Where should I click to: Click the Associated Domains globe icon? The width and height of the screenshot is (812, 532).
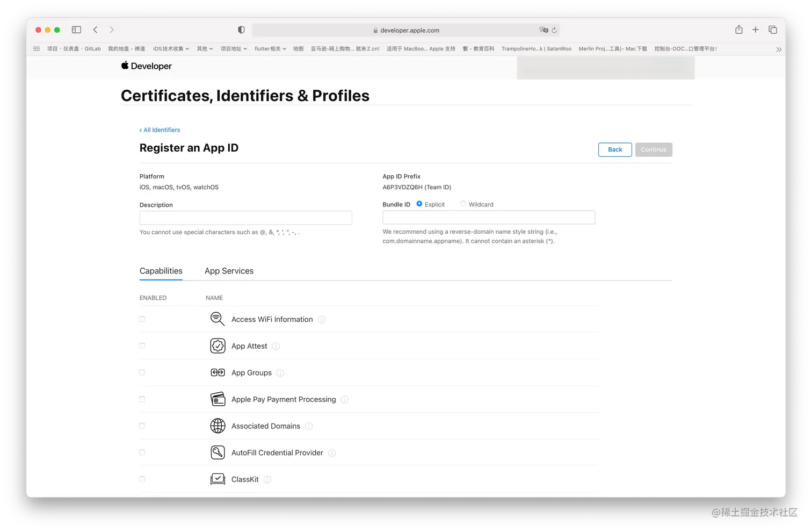[218, 426]
